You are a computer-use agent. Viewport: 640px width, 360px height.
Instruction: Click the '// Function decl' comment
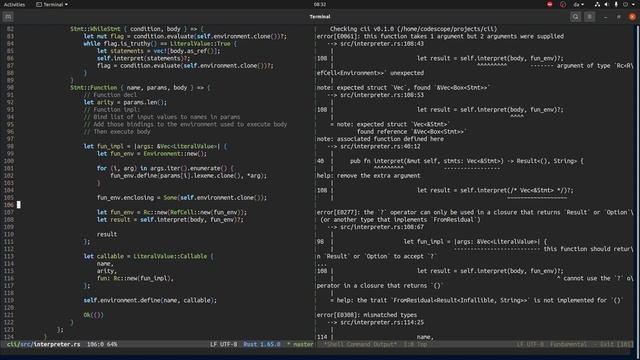point(110,95)
